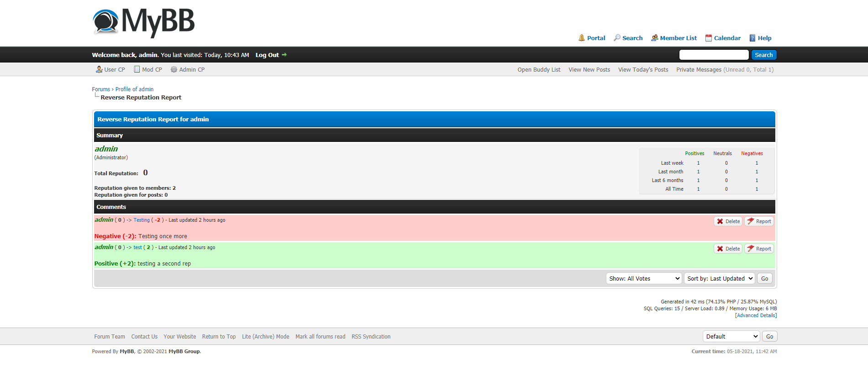
Task: Click the MyBB logo
Action: 143,22
